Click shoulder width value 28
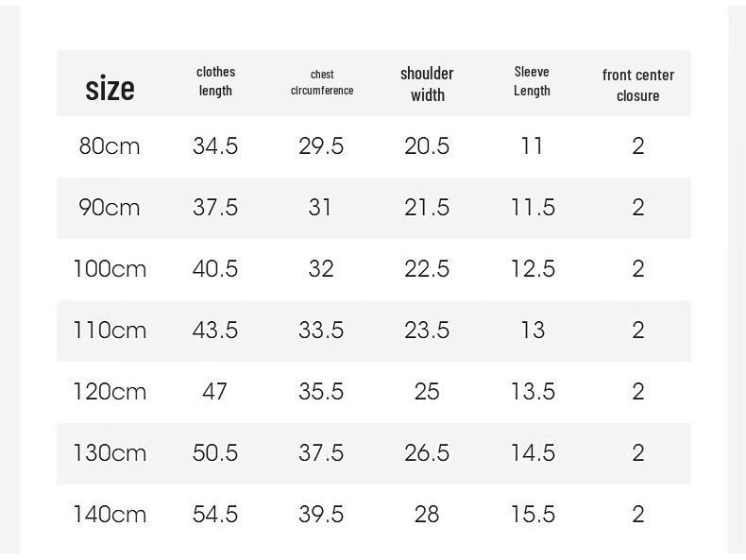Viewport: 746px width, 560px height. click(427, 514)
